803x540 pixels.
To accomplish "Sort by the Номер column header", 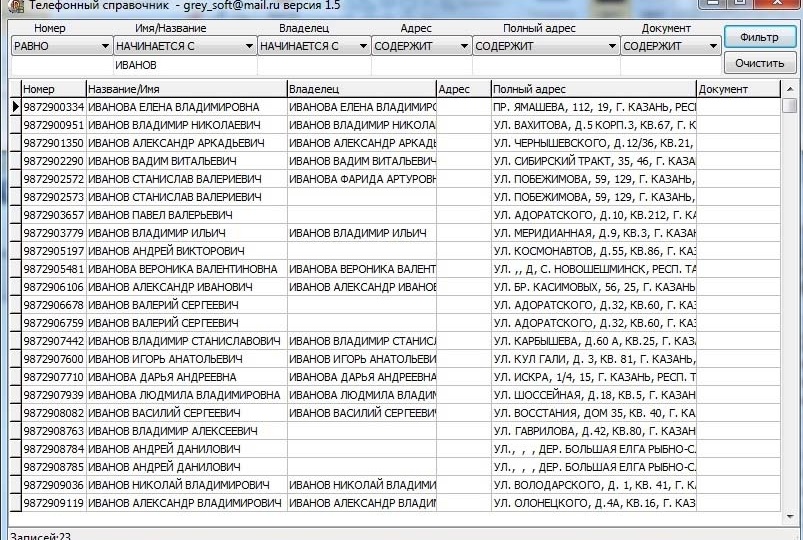I will 54,89.
